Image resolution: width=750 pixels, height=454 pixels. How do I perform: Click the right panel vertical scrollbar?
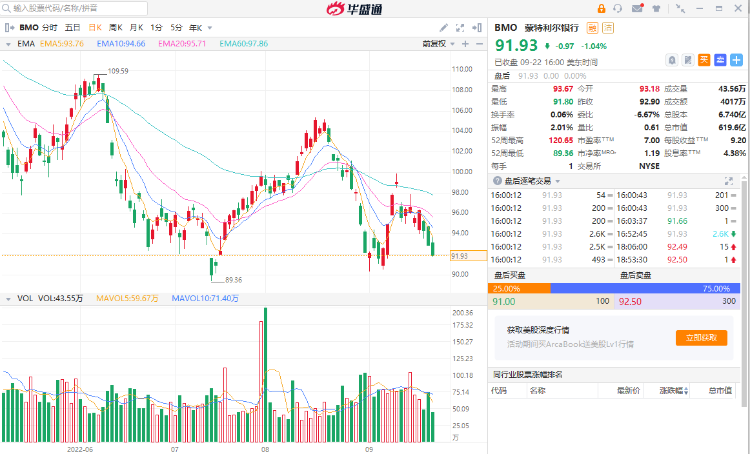pyautogui.click(x=744, y=292)
